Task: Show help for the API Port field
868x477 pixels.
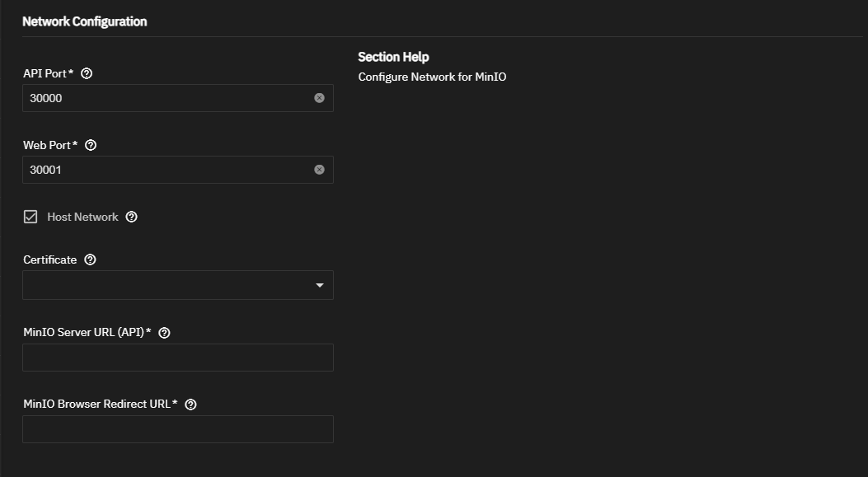Action: pyautogui.click(x=87, y=73)
